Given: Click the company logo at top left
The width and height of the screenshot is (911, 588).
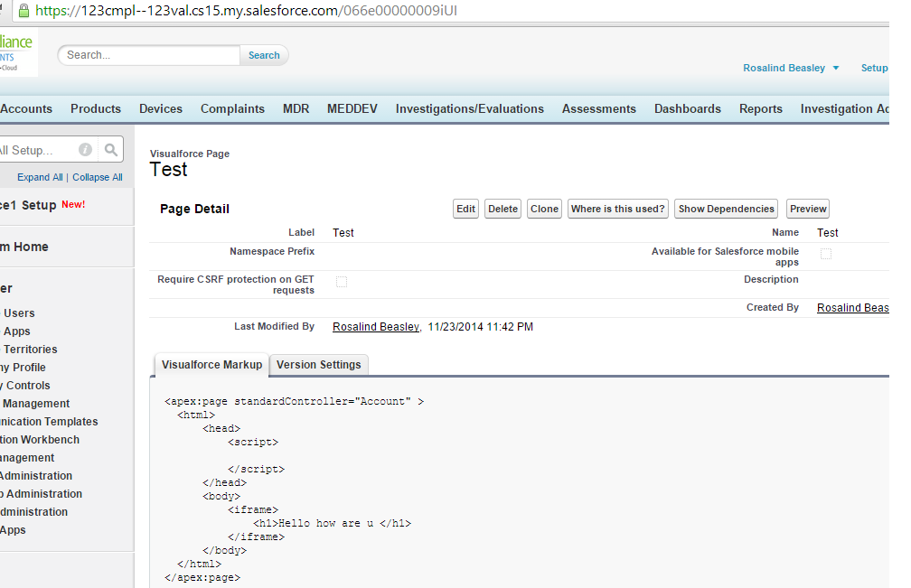Looking at the screenshot, I should click(x=18, y=52).
